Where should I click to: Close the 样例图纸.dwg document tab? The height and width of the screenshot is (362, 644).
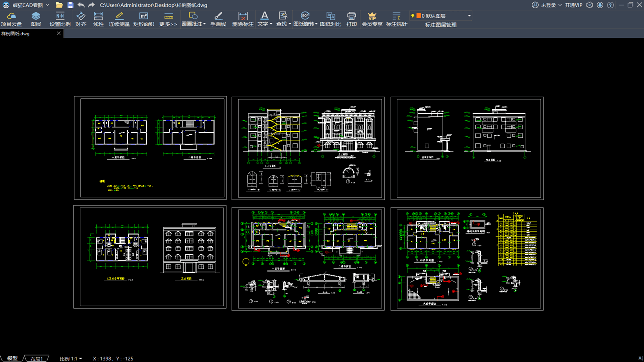tap(58, 33)
